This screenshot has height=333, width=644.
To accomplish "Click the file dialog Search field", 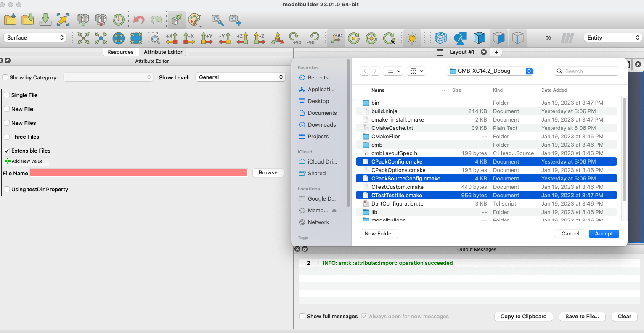I will pos(586,71).
